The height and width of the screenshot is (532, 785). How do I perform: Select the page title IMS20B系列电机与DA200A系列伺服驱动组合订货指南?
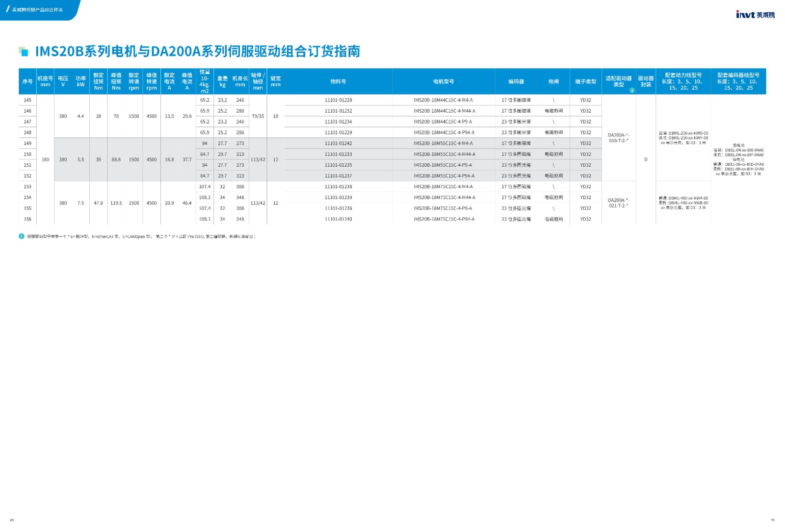pos(198,51)
